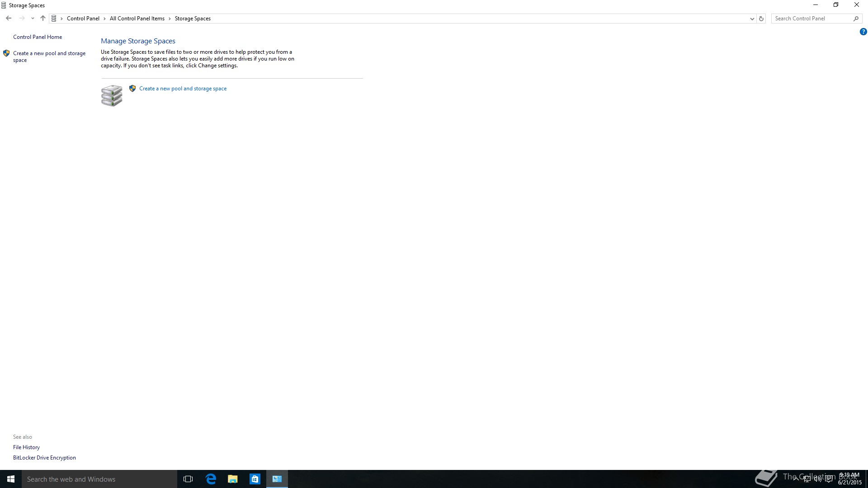Viewport: 868px width, 488px height.
Task: Click the Storage Spaces address bar icon
Action: [x=54, y=19]
